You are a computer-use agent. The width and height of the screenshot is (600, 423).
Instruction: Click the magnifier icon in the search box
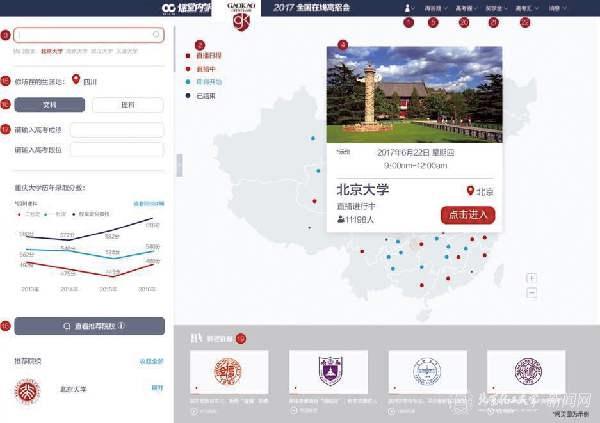pyautogui.click(x=156, y=34)
